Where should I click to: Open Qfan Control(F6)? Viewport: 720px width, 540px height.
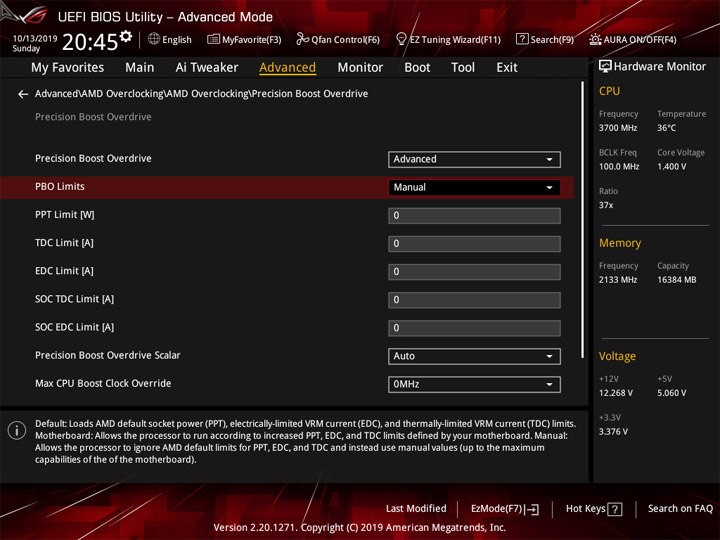(x=338, y=39)
